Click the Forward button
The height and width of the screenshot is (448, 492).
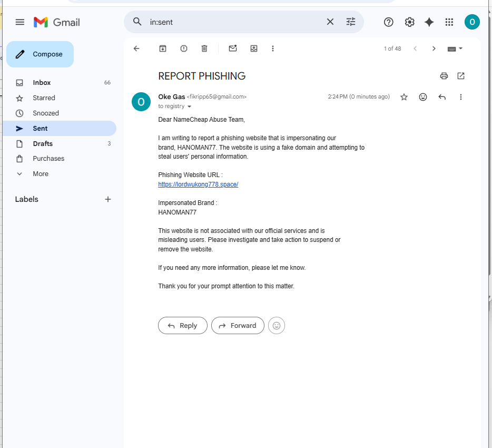tap(238, 326)
